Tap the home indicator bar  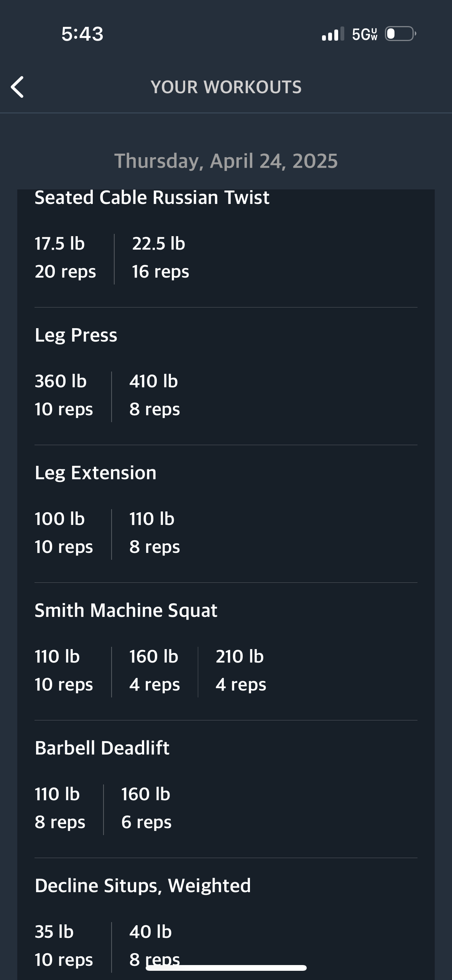226,968
